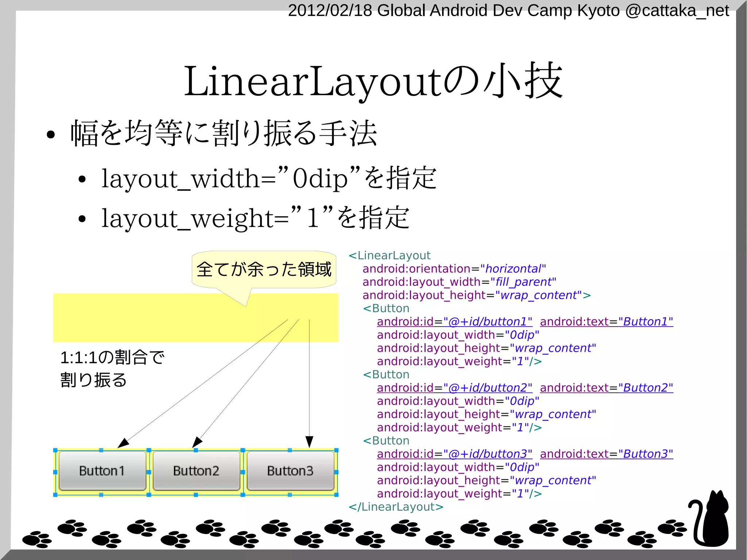Select the layout_width="0dip"を指定 bullet
This screenshot has width=747, height=560.
point(269,178)
